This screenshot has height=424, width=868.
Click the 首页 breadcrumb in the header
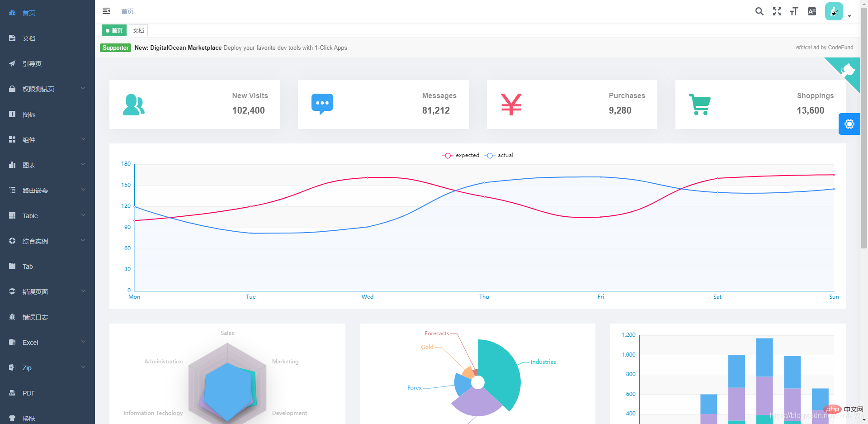127,11
